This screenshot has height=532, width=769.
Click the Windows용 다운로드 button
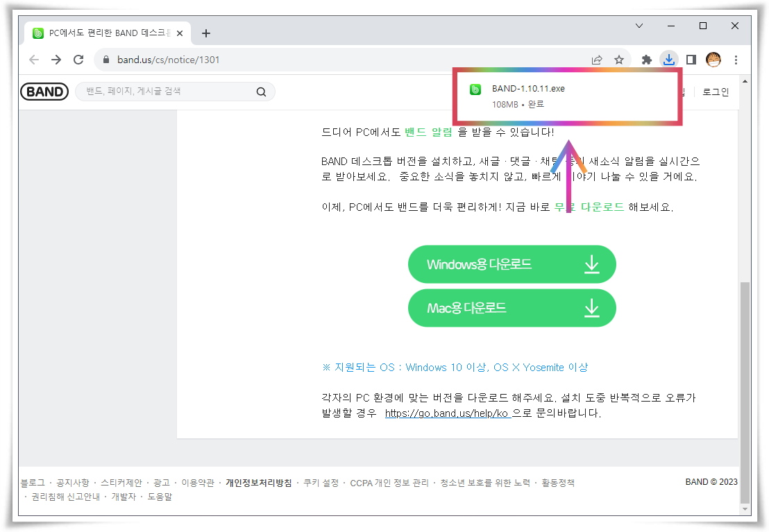[x=512, y=264]
